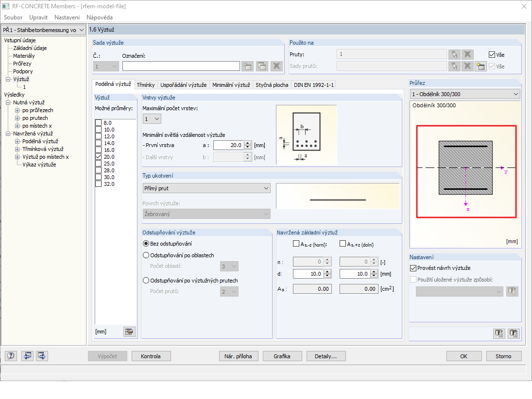Screen dimensions: 532x399
Task: Open Maximální počet vrstev dropdown
Action: 152,119
